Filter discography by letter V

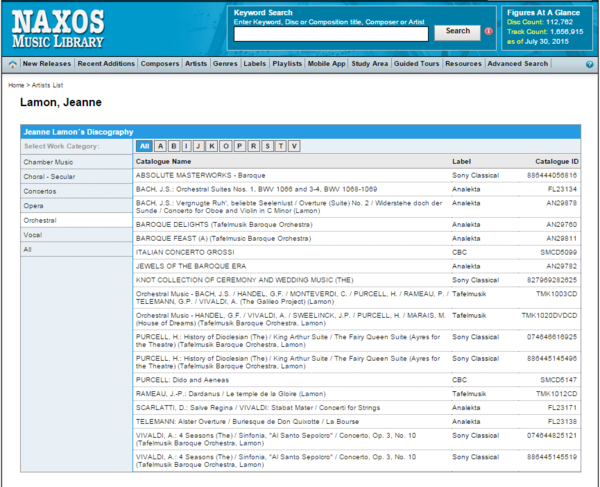[294, 146]
